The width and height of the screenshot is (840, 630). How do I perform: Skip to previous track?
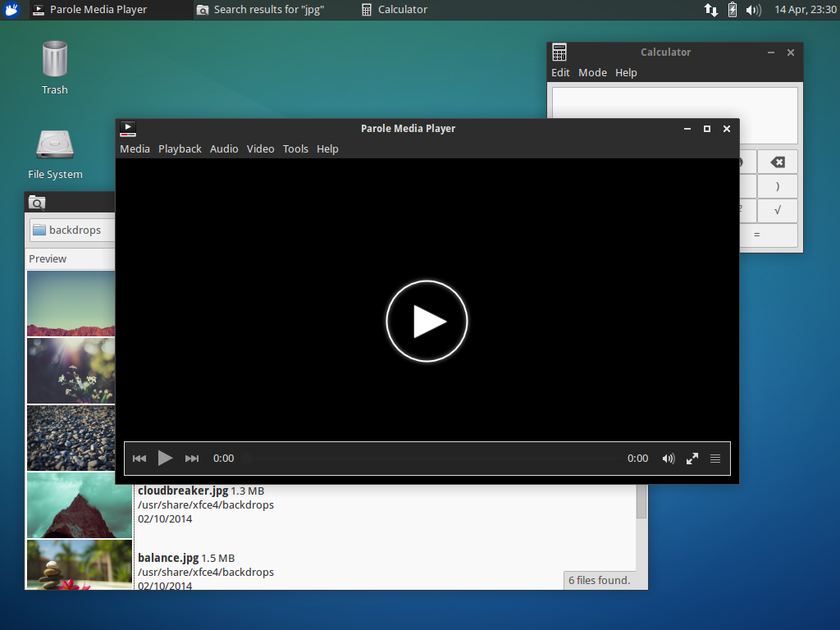click(x=139, y=459)
